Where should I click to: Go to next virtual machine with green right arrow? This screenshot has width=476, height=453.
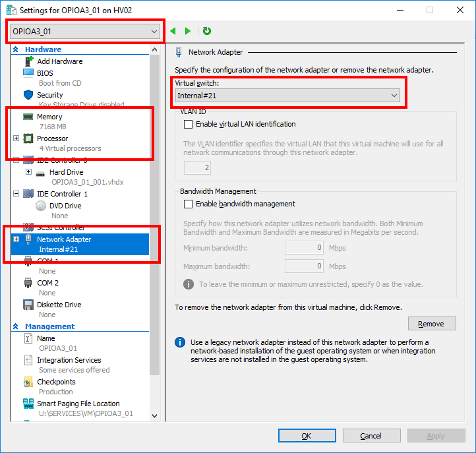click(188, 31)
